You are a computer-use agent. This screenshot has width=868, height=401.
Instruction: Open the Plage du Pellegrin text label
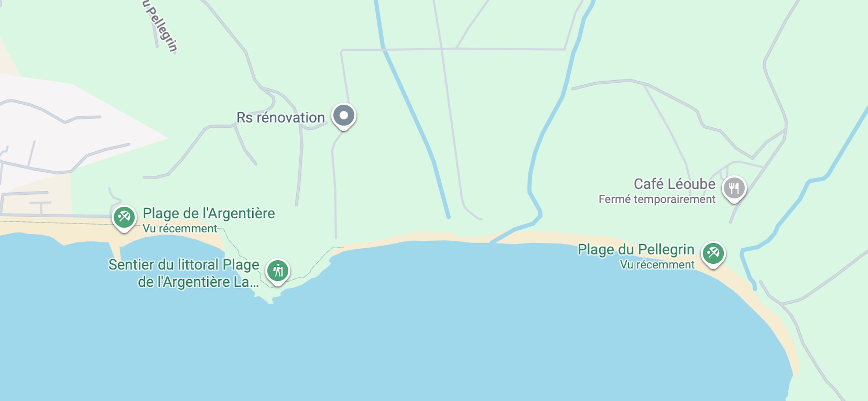(636, 249)
